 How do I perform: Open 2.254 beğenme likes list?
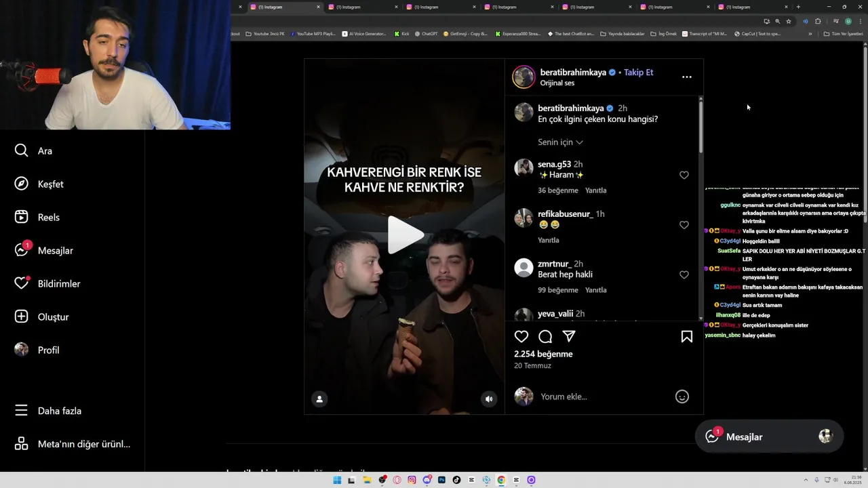click(543, 354)
